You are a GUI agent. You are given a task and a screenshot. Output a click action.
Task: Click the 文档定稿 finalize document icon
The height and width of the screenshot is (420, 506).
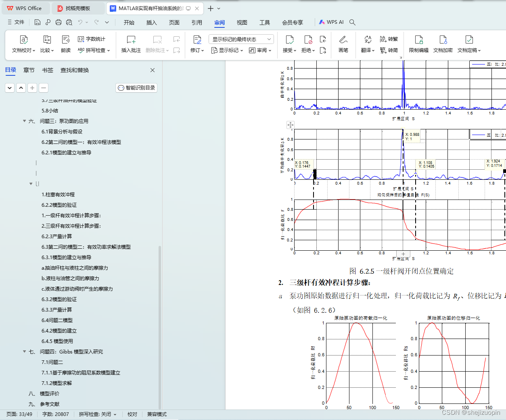click(x=469, y=40)
